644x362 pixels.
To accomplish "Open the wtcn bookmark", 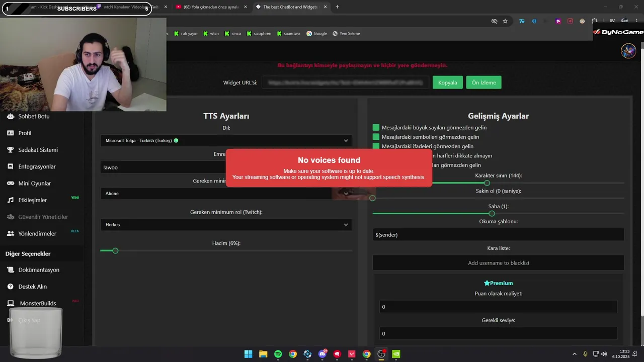I will (211, 34).
